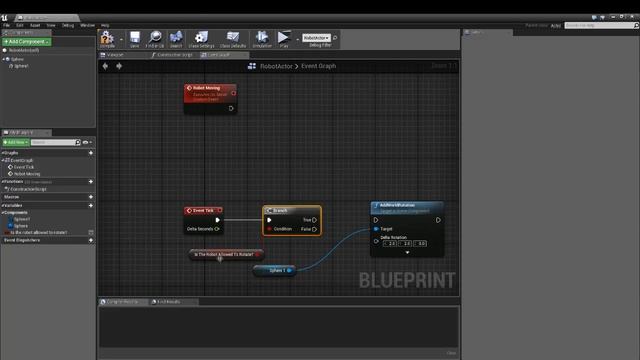The width and height of the screenshot is (640, 360).
Task: Click the Event Tick execution output pin
Action: 218,220
